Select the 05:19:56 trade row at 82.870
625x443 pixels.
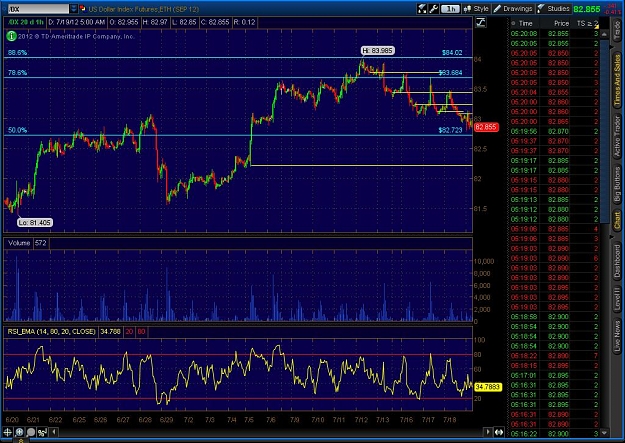click(554, 131)
